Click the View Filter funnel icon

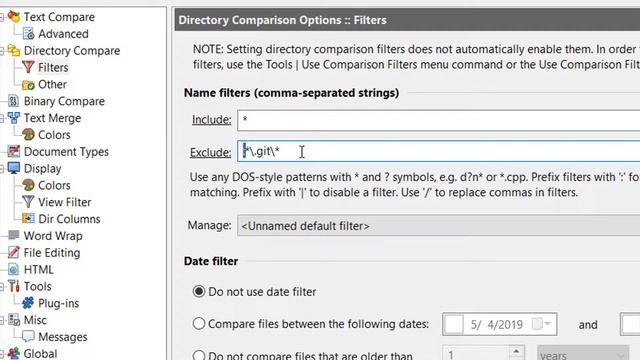[28, 202]
